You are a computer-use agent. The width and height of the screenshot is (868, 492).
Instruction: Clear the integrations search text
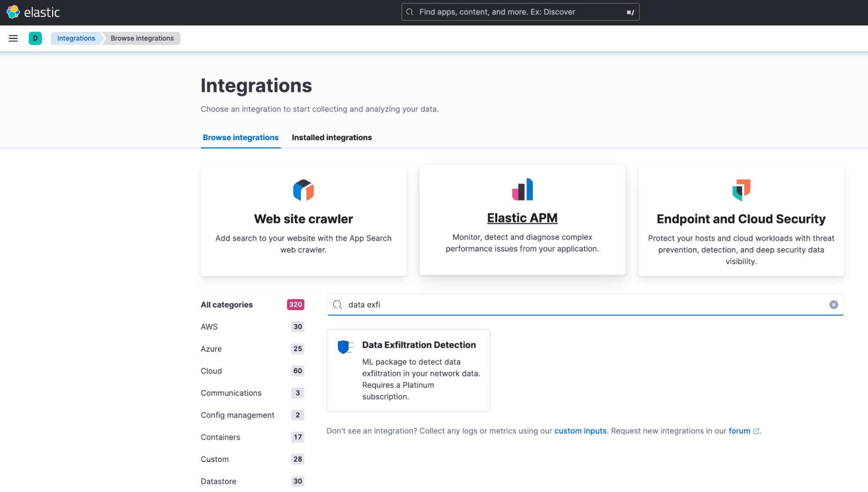pos(833,305)
